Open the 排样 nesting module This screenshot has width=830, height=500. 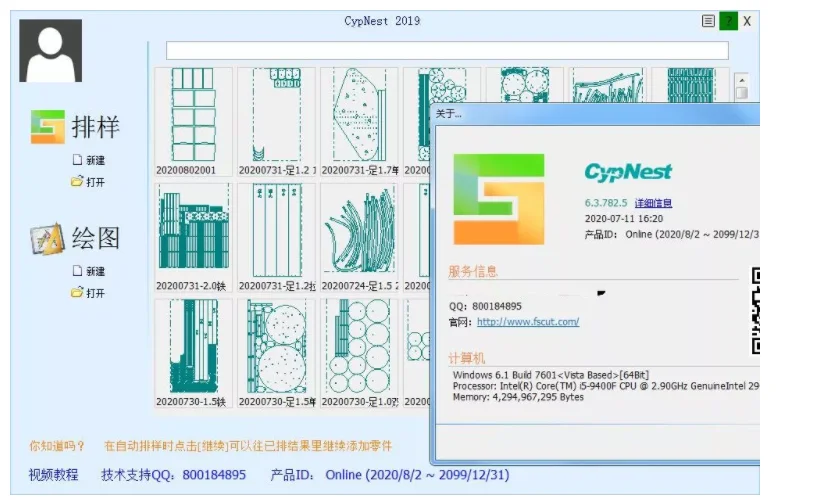[76, 127]
